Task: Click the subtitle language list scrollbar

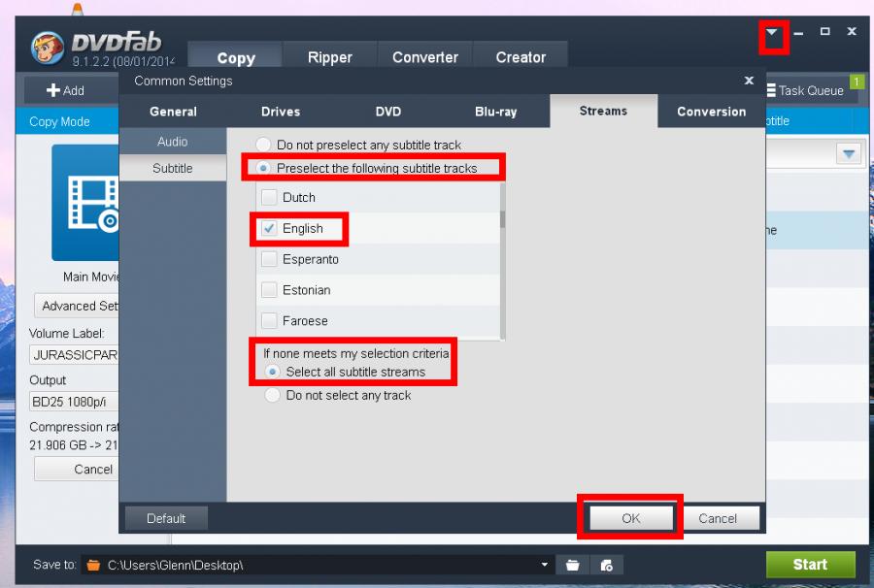Action: point(503,219)
